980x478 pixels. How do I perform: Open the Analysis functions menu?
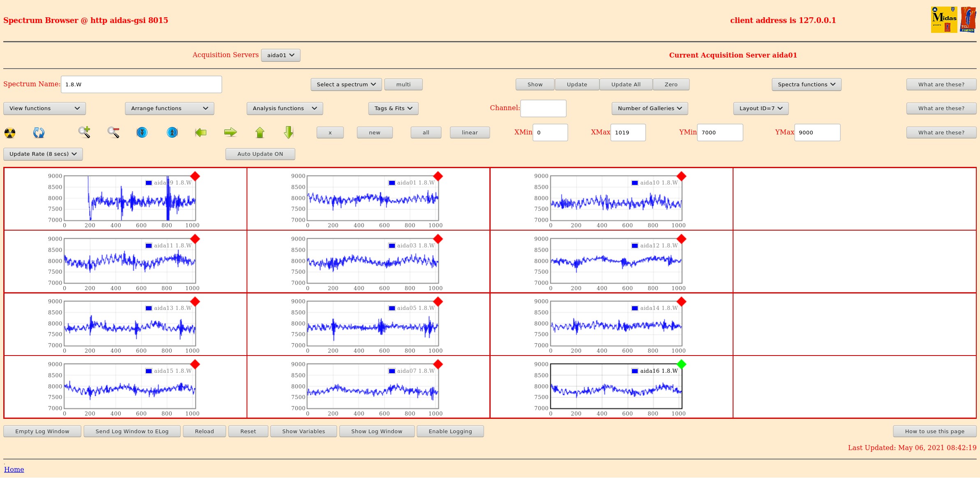285,109
